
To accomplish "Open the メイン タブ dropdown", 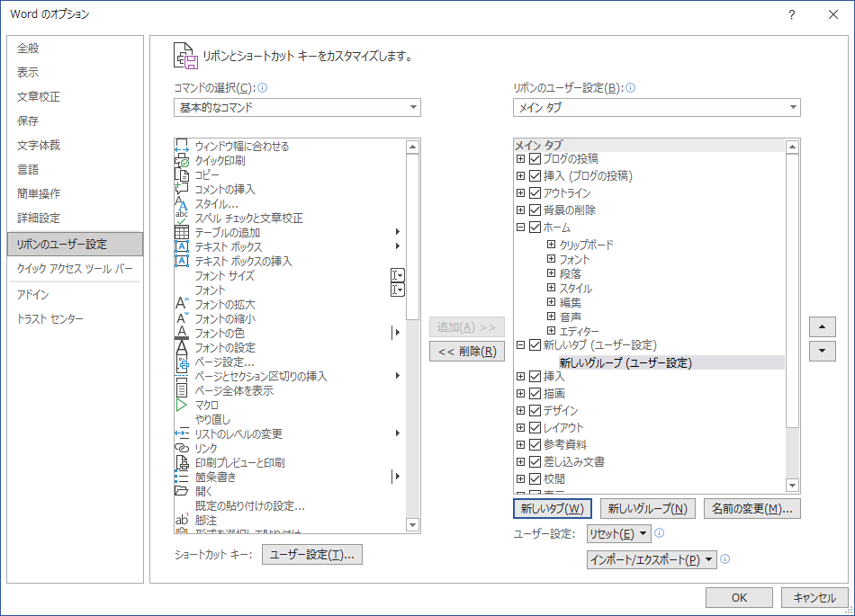I will tap(656, 107).
